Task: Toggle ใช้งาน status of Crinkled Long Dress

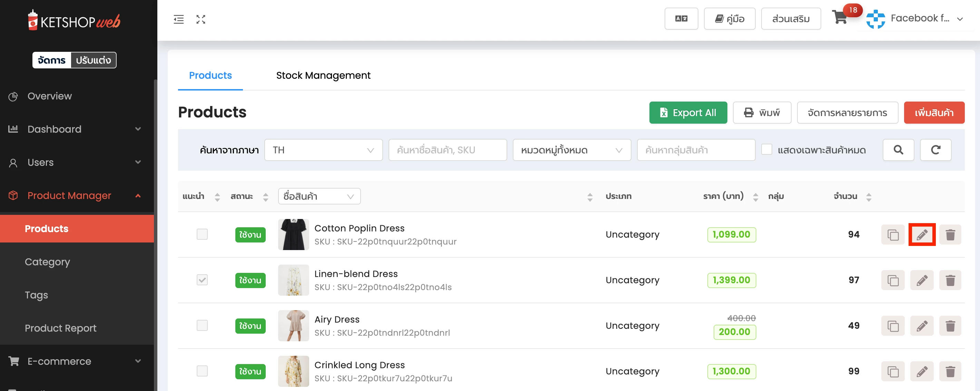Action: click(250, 371)
